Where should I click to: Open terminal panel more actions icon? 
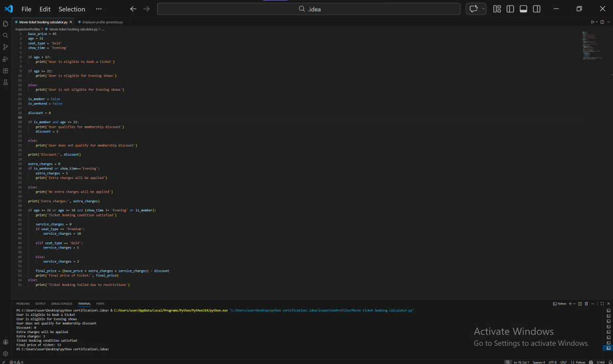click(593, 304)
